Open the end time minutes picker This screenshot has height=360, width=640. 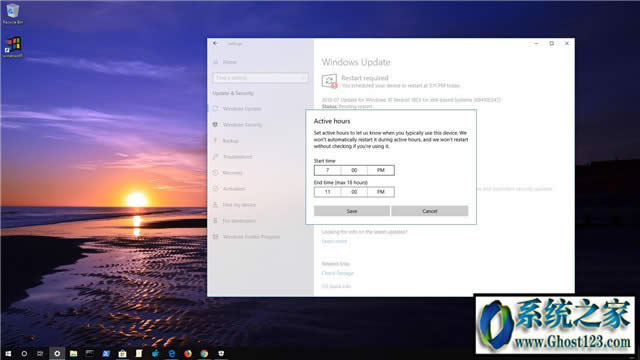point(354,192)
